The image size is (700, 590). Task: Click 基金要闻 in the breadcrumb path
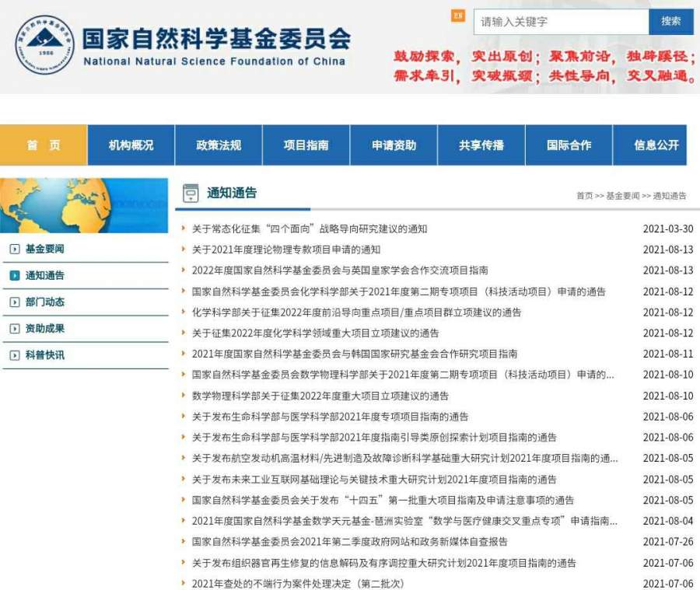point(622,196)
